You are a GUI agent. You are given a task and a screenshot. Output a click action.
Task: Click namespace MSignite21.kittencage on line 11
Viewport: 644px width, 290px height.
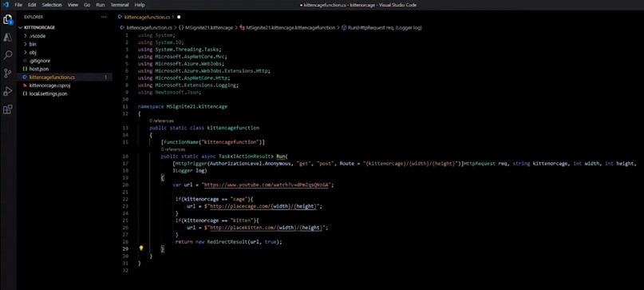[x=183, y=106]
